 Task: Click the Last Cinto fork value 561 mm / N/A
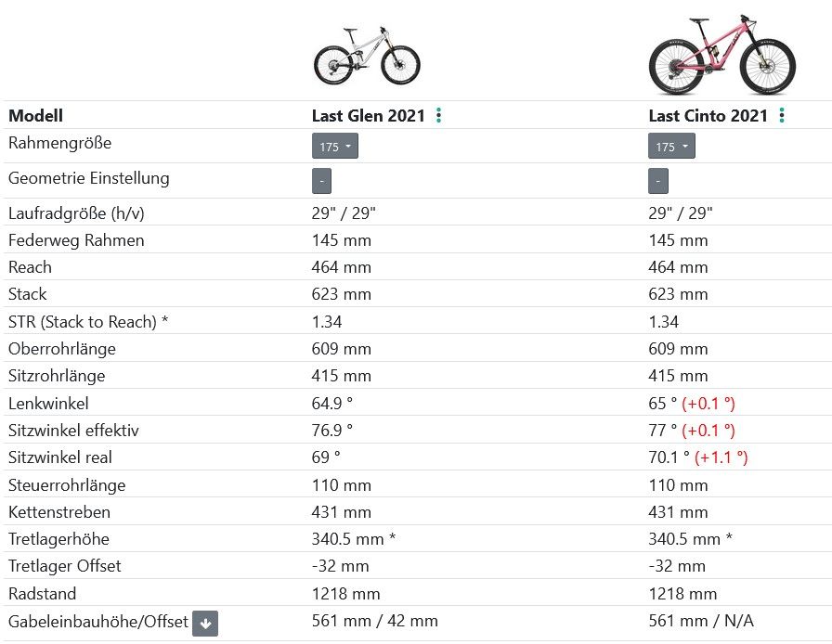pyautogui.click(x=700, y=621)
